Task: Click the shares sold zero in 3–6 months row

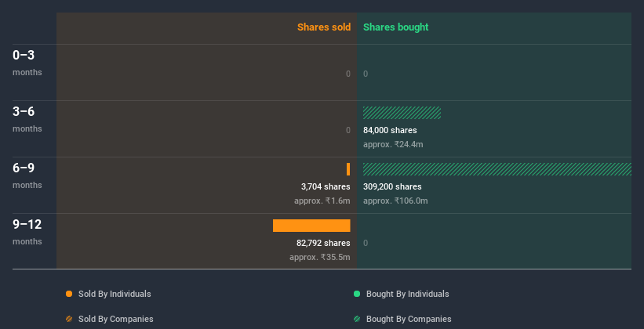Action: pyautogui.click(x=348, y=130)
